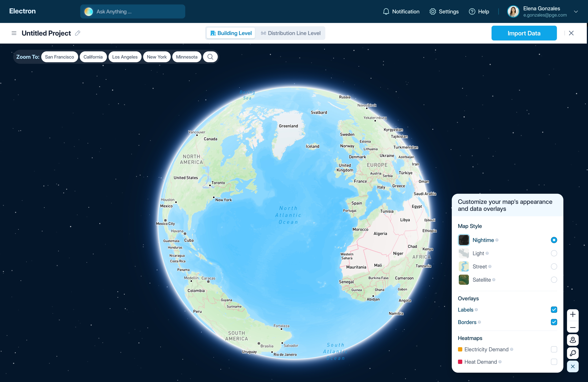Zoom to San Francisco
This screenshot has height=382, width=588.
[60, 57]
